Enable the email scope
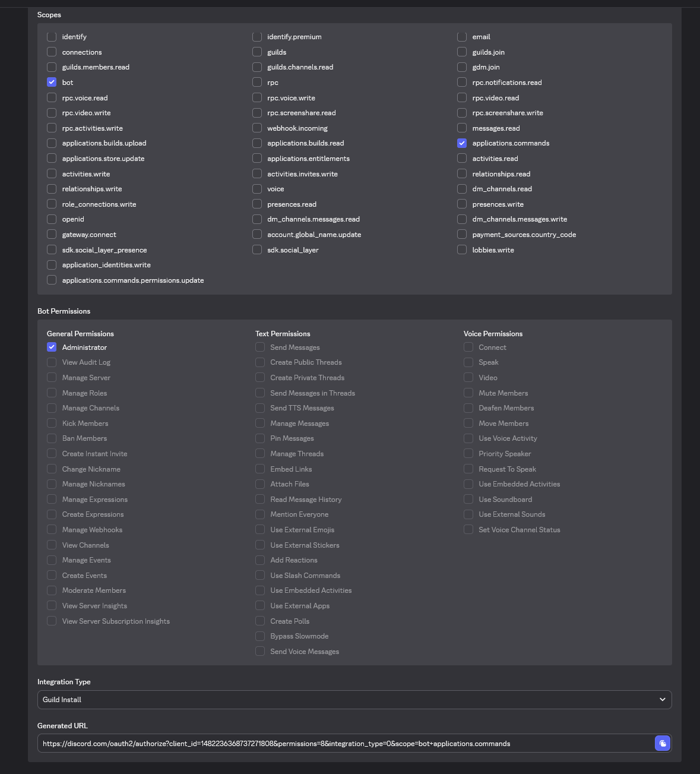Screen dimensions: 700x774 [462, 36]
